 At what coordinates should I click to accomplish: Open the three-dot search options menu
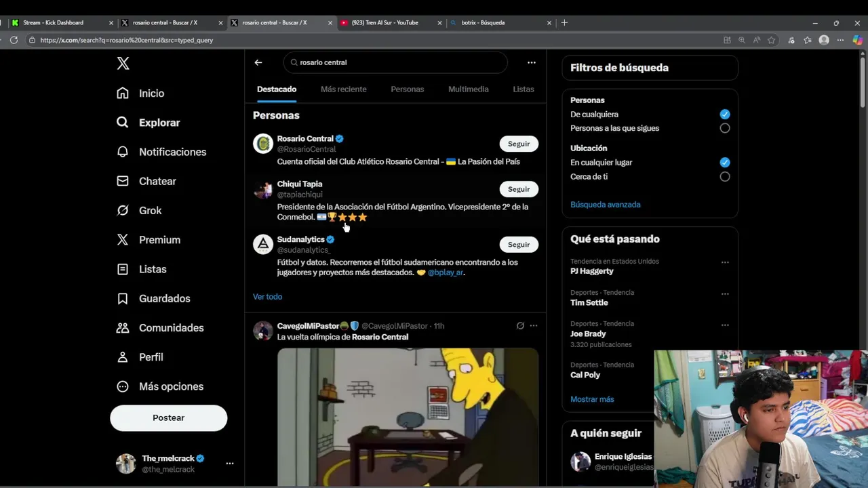tap(532, 62)
